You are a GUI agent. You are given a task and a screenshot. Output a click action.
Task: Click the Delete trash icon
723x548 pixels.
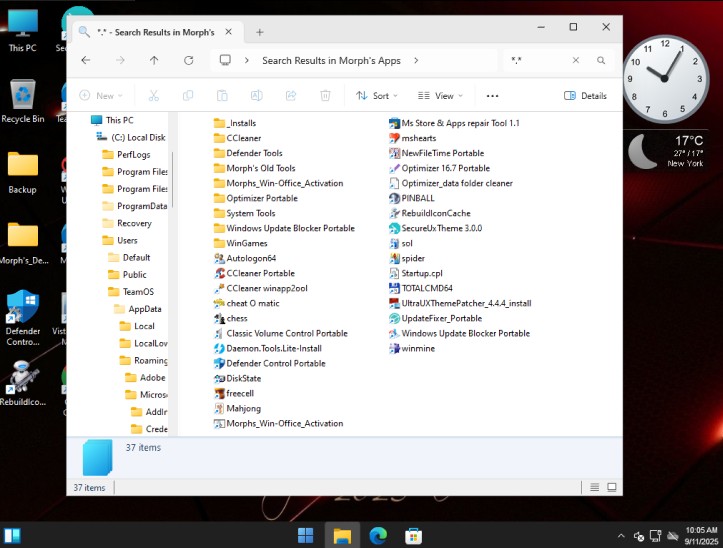tap(325, 95)
